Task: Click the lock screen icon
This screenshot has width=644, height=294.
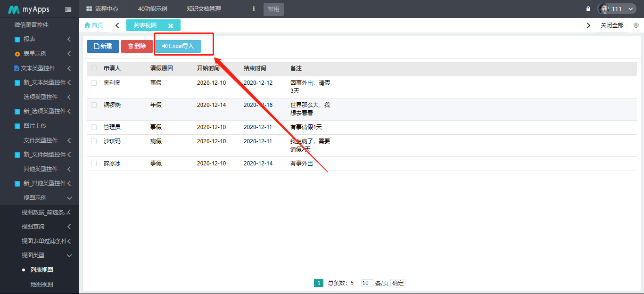Action: tap(588, 9)
